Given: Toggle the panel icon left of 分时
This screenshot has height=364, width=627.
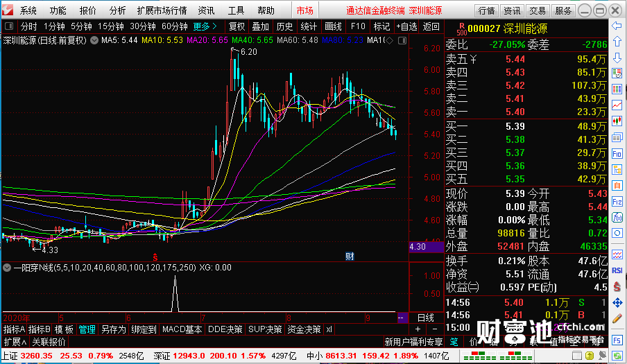Looking at the screenshot, I should tap(9, 27).
